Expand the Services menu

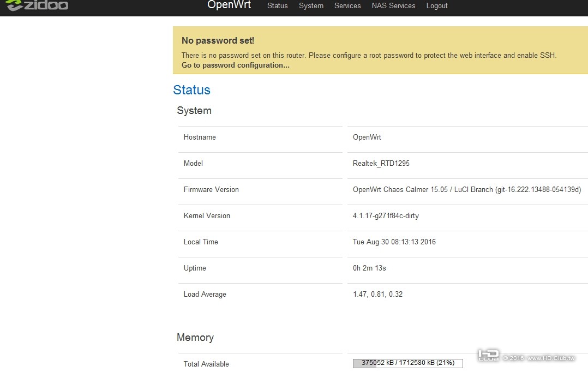(347, 6)
